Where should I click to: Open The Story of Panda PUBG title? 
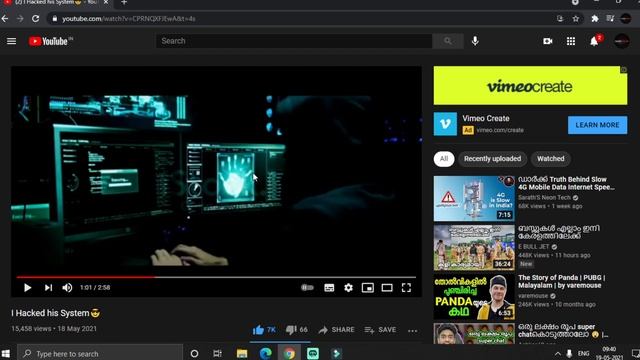point(562,282)
